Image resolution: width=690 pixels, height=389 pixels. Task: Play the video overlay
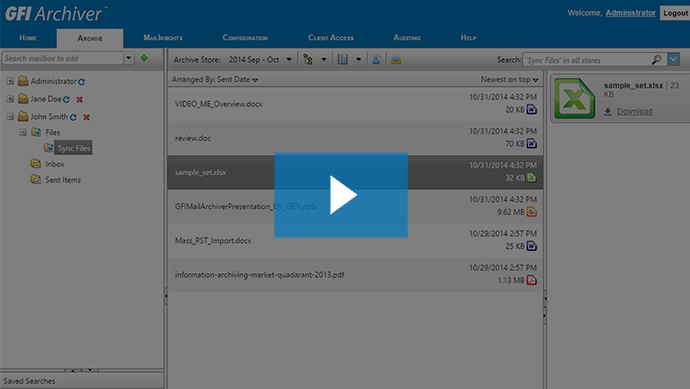(x=341, y=195)
